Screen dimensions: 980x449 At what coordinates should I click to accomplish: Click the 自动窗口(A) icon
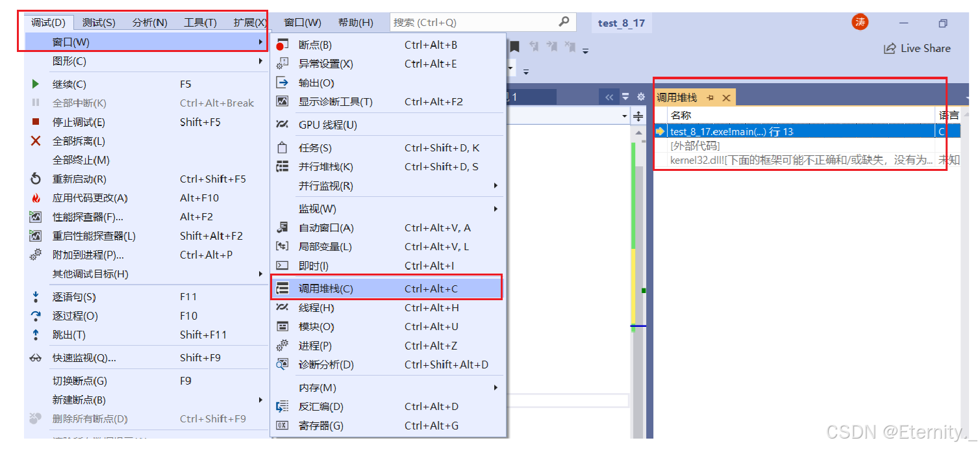click(282, 227)
